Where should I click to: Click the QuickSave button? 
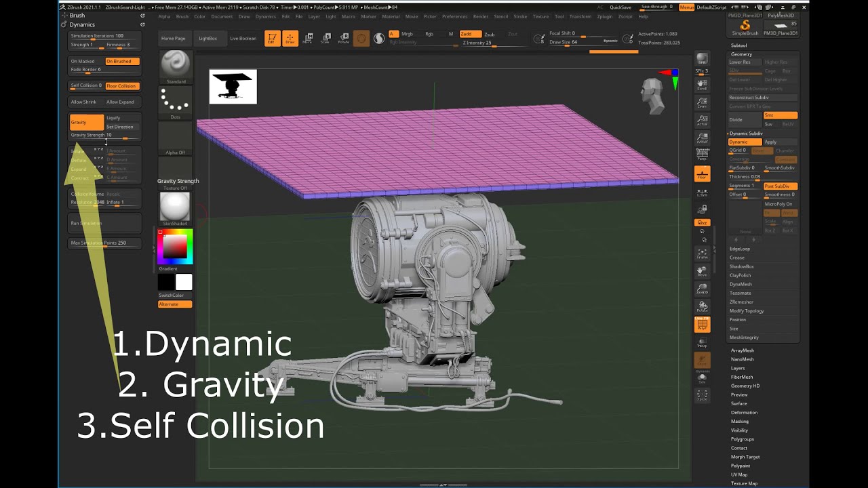(620, 7)
